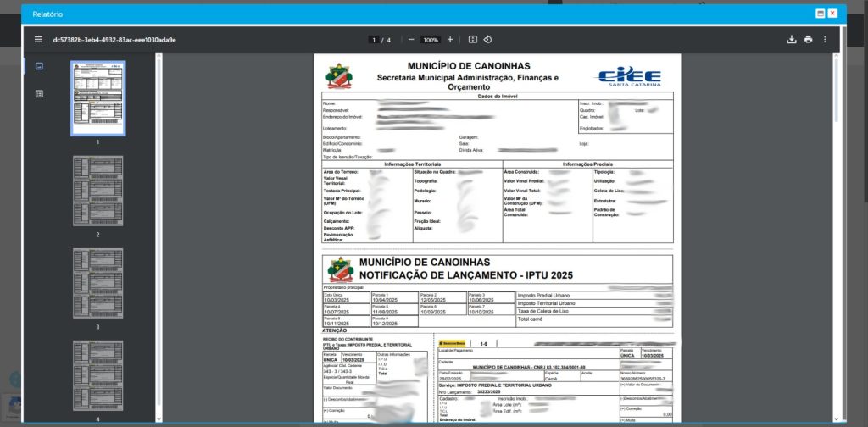This screenshot has height=427, width=868.
Task: Click the scroll down arrow of the thumbnail panel
Action: click(159, 419)
